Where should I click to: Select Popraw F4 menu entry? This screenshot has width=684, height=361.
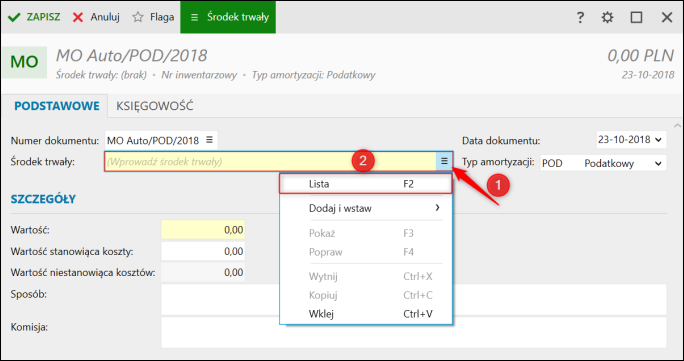click(x=366, y=252)
